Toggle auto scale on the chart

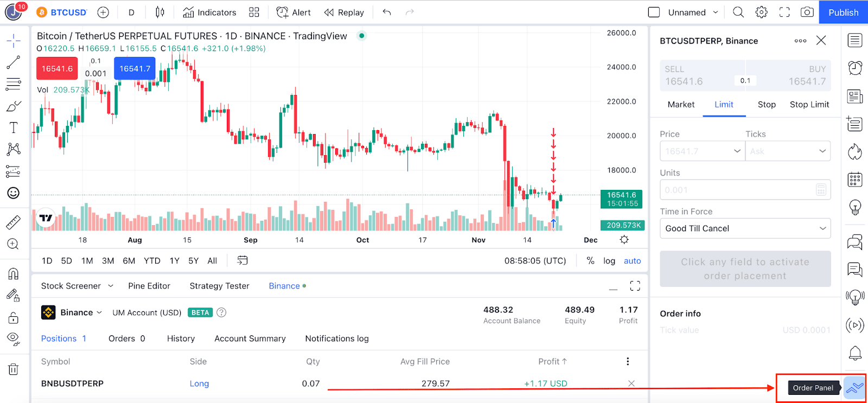click(x=632, y=261)
